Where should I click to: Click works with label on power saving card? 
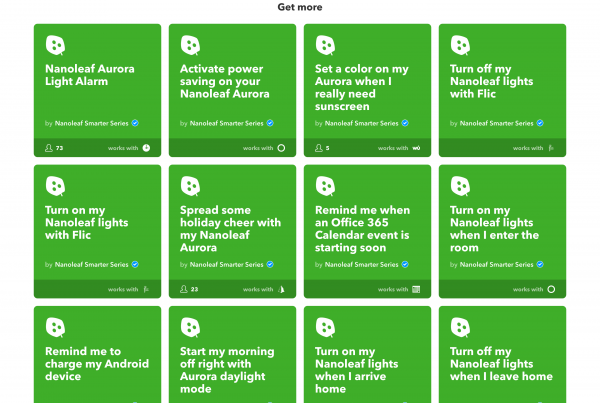258,148
